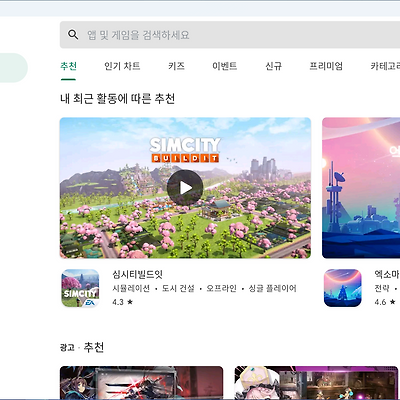This screenshot has width=400, height=400.
Task: Click the 4.6 star rating text
Action: pyautogui.click(x=385, y=302)
